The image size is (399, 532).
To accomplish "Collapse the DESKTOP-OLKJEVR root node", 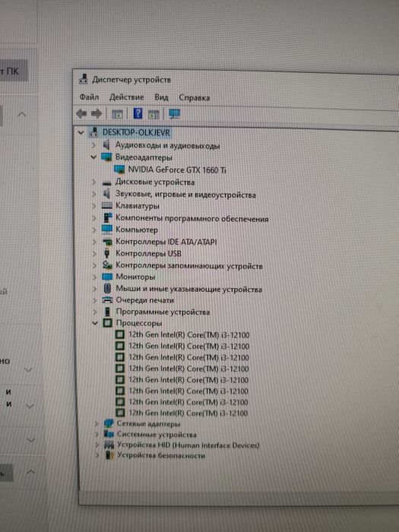I will click(81, 133).
